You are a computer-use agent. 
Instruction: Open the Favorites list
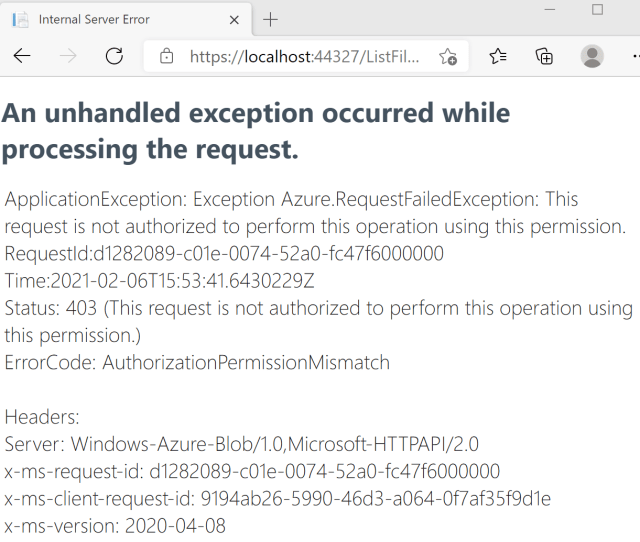point(498,56)
